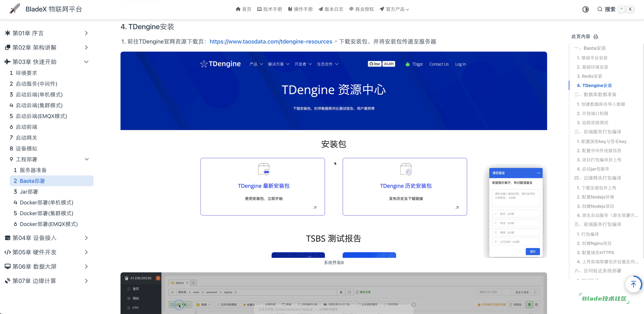Click the 第07章 边缘计算 satellite icon
This screenshot has width=644, height=314.
point(7,281)
